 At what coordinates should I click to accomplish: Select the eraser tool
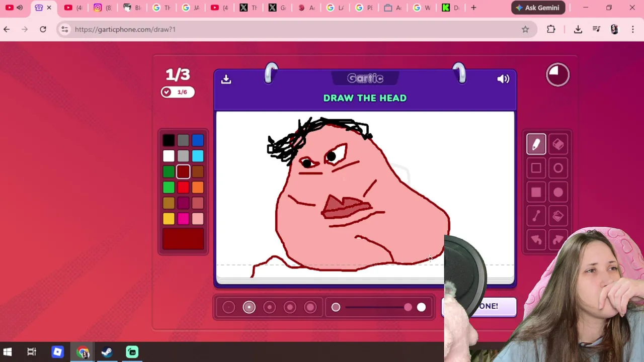tap(558, 144)
